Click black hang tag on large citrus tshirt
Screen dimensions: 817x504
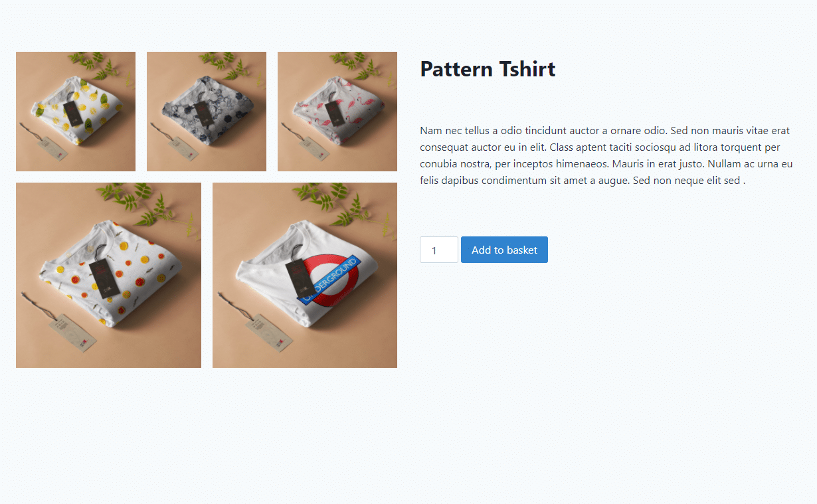point(104,278)
